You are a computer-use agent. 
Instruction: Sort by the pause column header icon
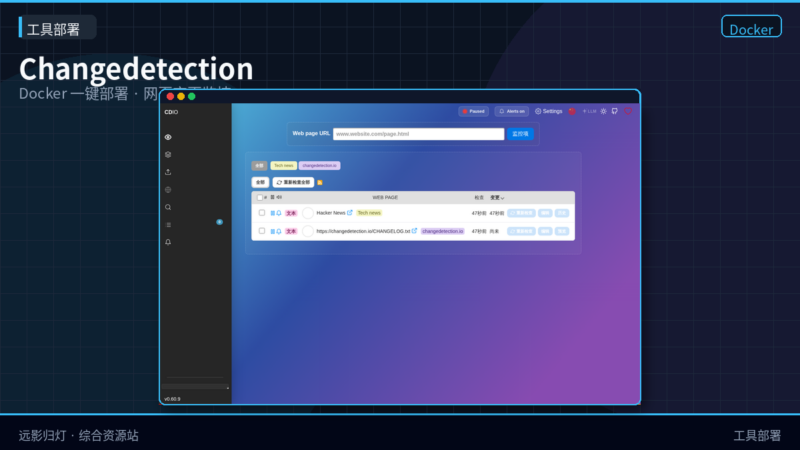(x=272, y=197)
